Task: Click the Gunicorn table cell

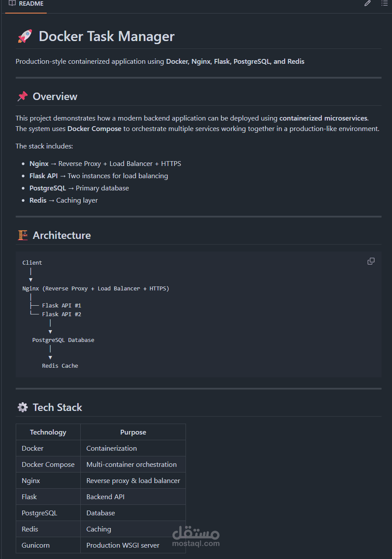Action: pyautogui.click(x=36, y=545)
